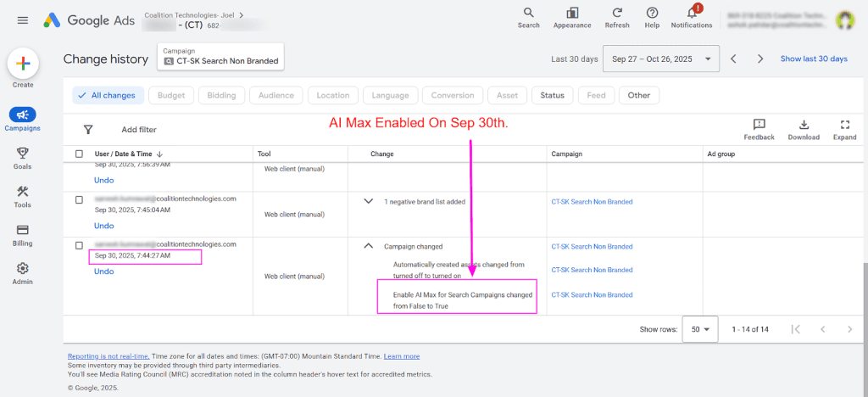Undo the 7:44:27 AM change
Viewport: 868px width, 397px height.
(104, 271)
